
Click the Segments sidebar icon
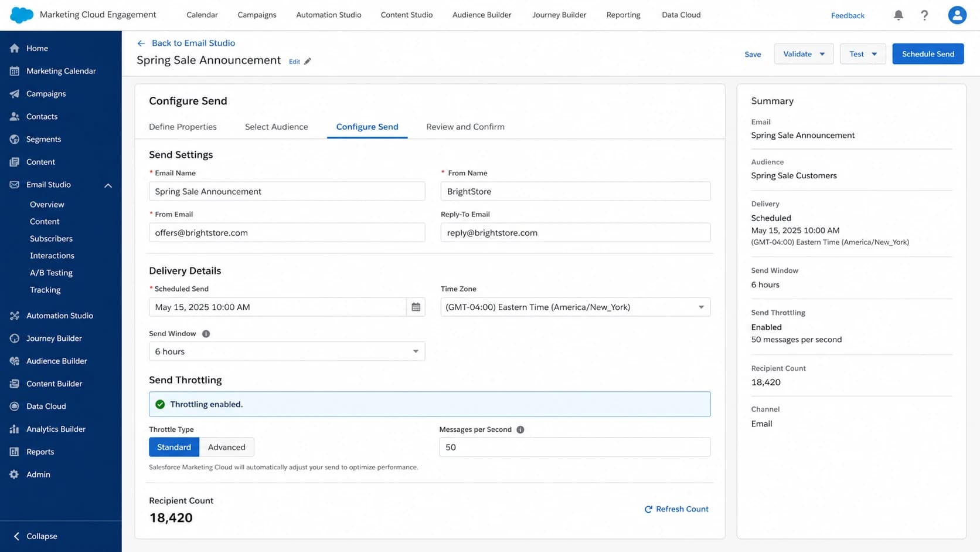(15, 139)
